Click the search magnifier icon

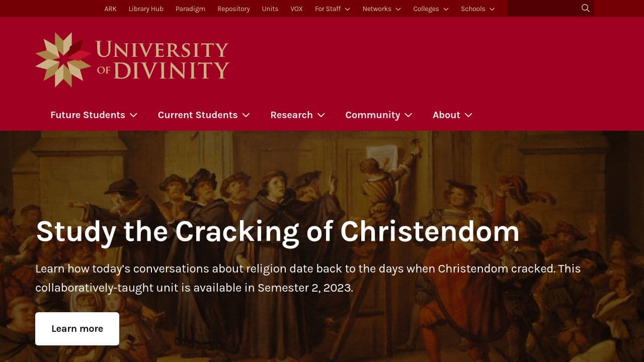(x=585, y=8)
